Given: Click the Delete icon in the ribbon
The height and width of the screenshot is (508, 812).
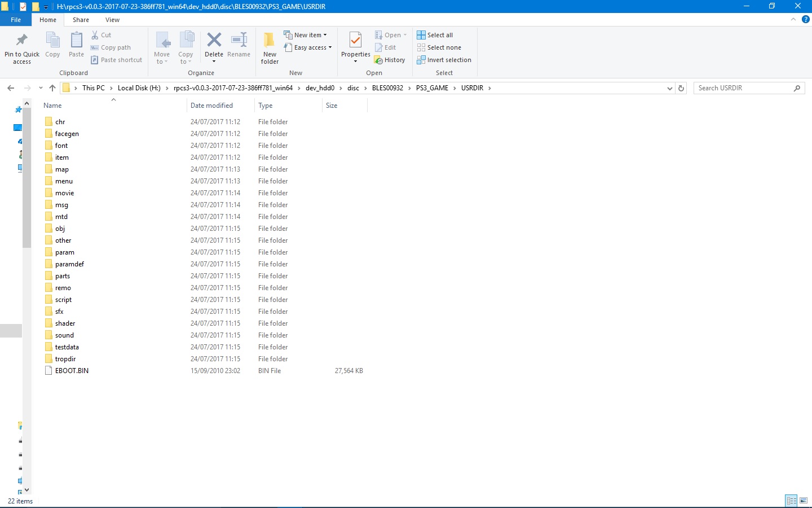Looking at the screenshot, I should (x=214, y=41).
